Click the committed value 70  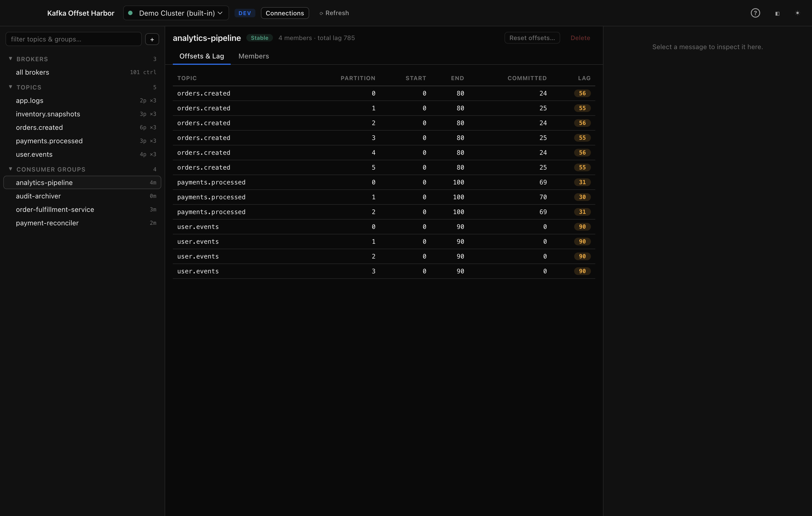(x=543, y=197)
